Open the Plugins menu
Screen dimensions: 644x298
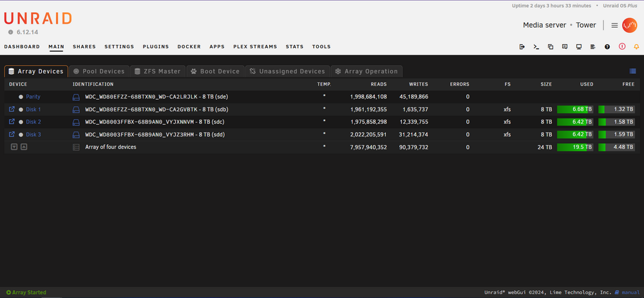pyautogui.click(x=156, y=47)
